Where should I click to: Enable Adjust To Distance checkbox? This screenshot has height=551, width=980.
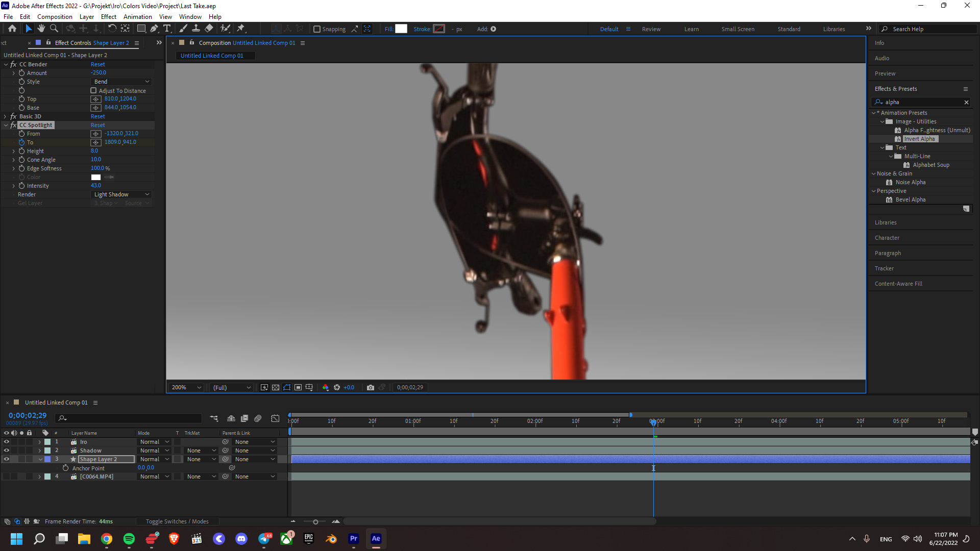[x=93, y=91]
